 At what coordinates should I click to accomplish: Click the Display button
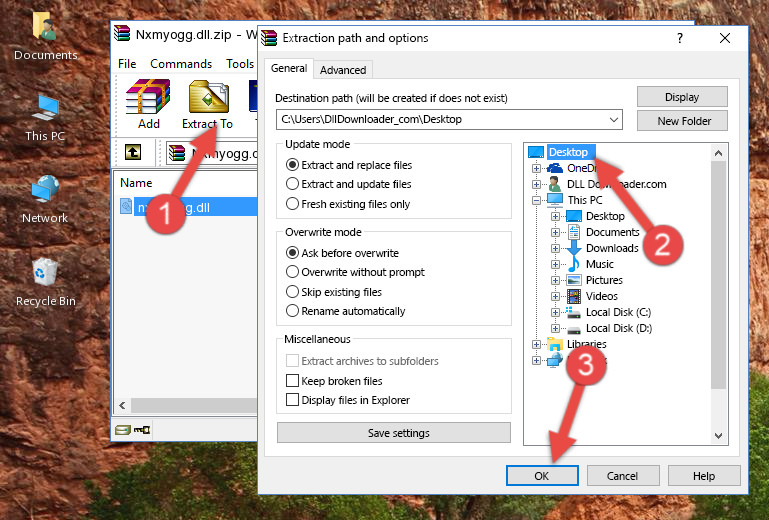[682, 97]
